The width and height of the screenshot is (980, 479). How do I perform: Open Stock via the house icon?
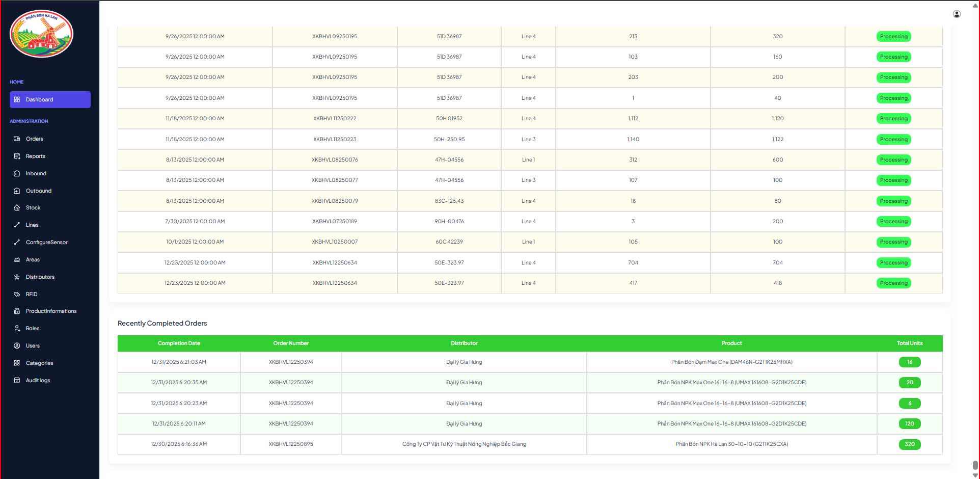pos(17,208)
